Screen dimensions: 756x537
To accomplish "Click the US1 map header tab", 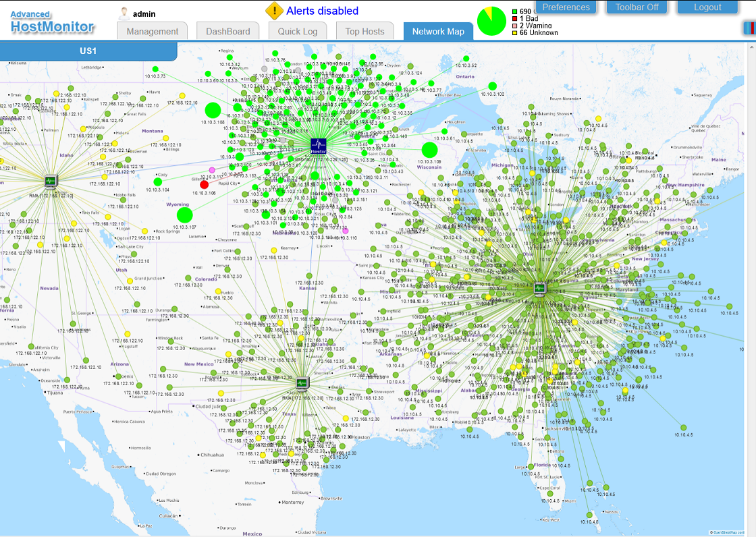I will coord(88,51).
